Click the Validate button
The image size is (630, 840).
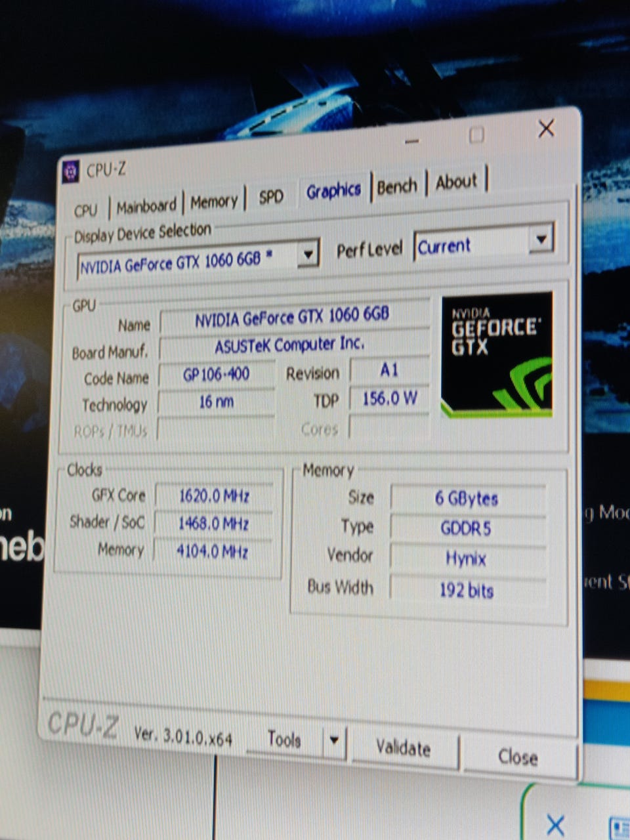pyautogui.click(x=403, y=747)
